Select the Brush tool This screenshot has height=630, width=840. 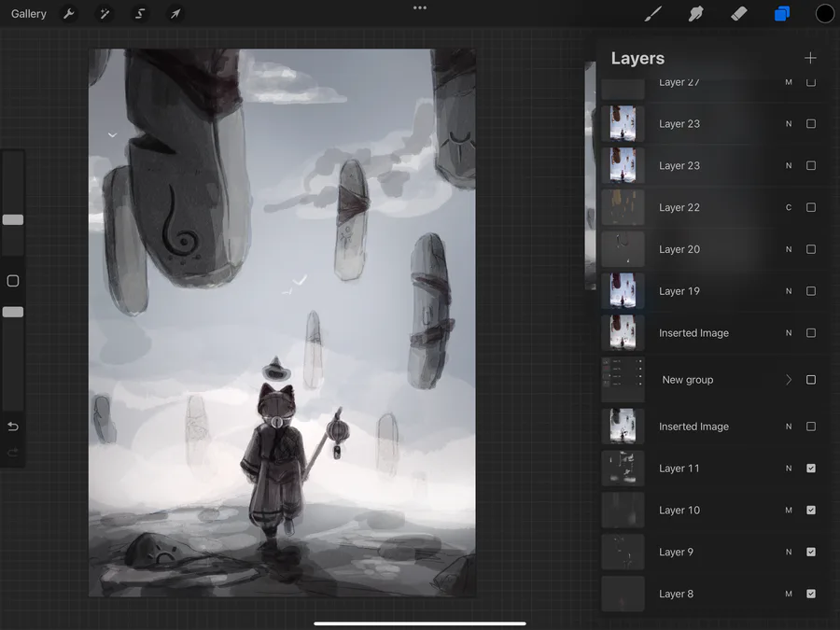pos(652,14)
